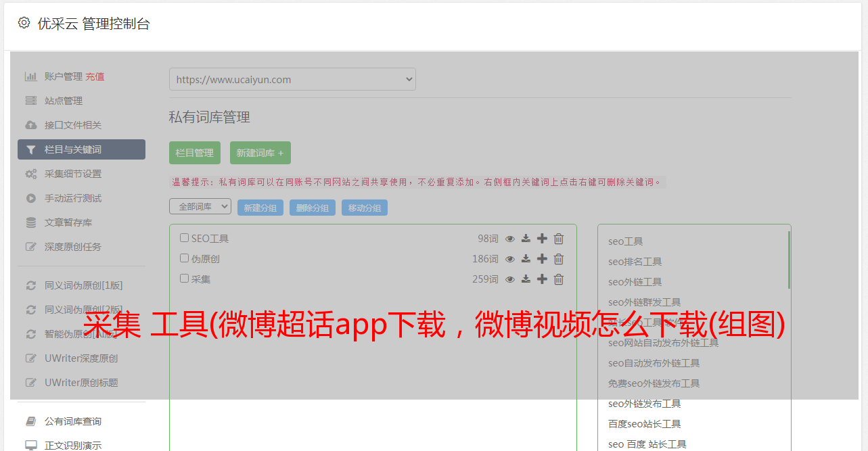
Task: Download the SEO工具 word library
Action: point(526,239)
